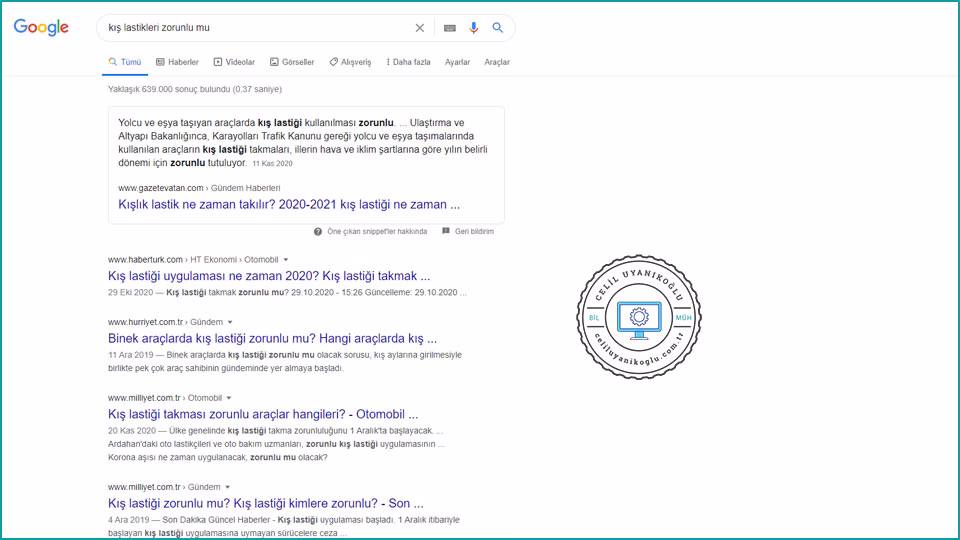Expand dropdown arrow next to milliyet.com.tr Gündem
Viewport: 960px width, 540px height.
228,487
